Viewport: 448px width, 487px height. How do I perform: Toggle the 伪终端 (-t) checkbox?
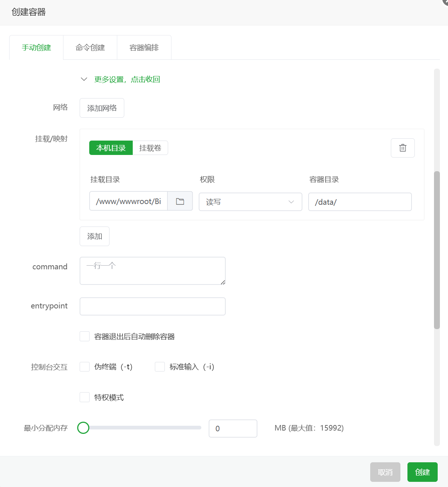coord(85,367)
